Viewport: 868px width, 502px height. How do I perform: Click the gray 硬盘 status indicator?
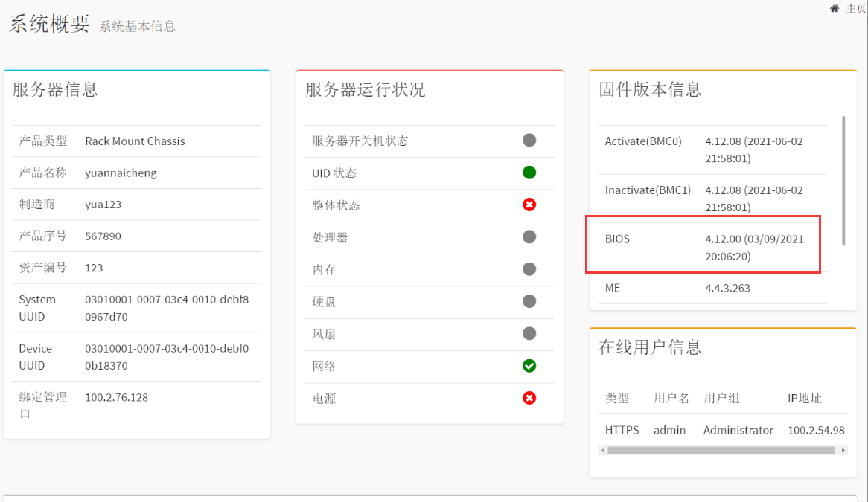tap(529, 301)
